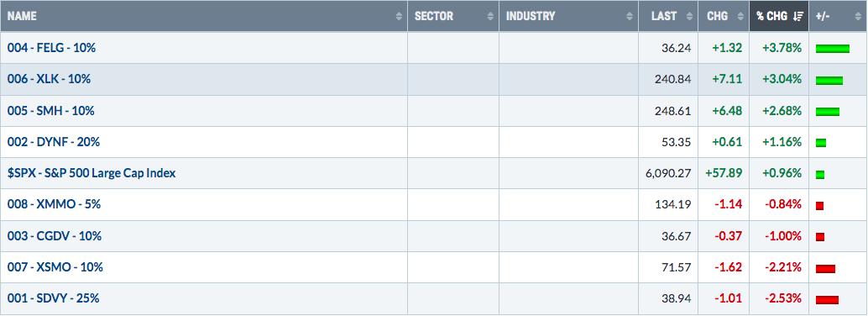Click the CHG column sort arrows
Image resolution: width=868 pixels, height=316 pixels.
pyautogui.click(x=740, y=16)
